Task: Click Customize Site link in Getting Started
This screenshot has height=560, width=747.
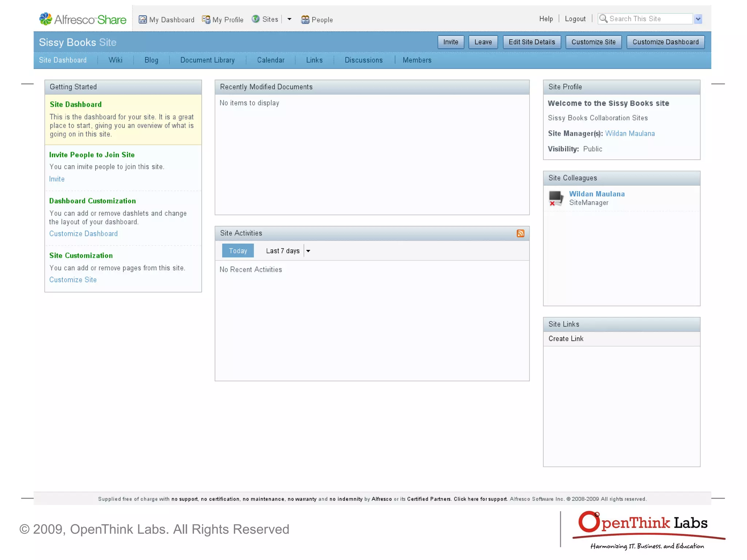Action: click(x=73, y=280)
